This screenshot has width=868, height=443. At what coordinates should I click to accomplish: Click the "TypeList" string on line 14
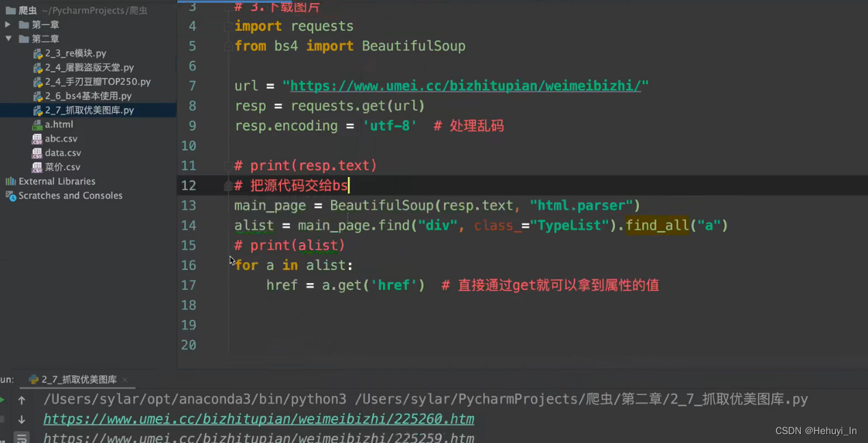[x=569, y=226]
